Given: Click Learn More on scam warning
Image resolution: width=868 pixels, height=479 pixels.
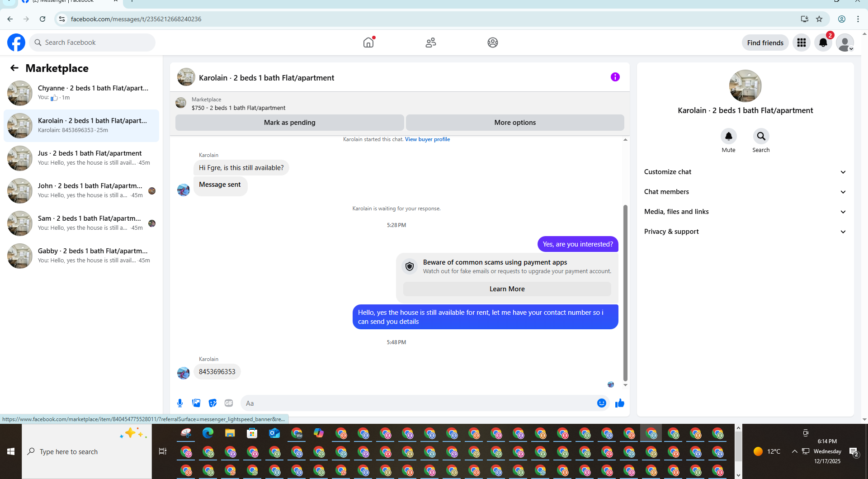Looking at the screenshot, I should point(507,289).
